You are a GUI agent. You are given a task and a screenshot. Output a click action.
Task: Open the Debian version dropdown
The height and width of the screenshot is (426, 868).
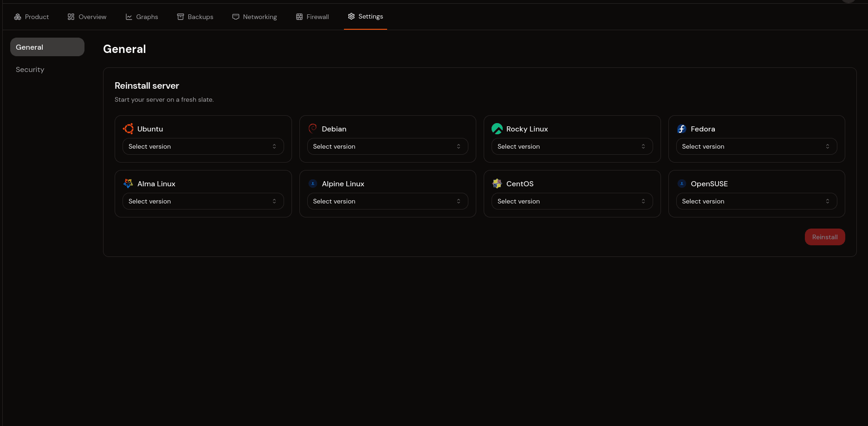tap(388, 146)
